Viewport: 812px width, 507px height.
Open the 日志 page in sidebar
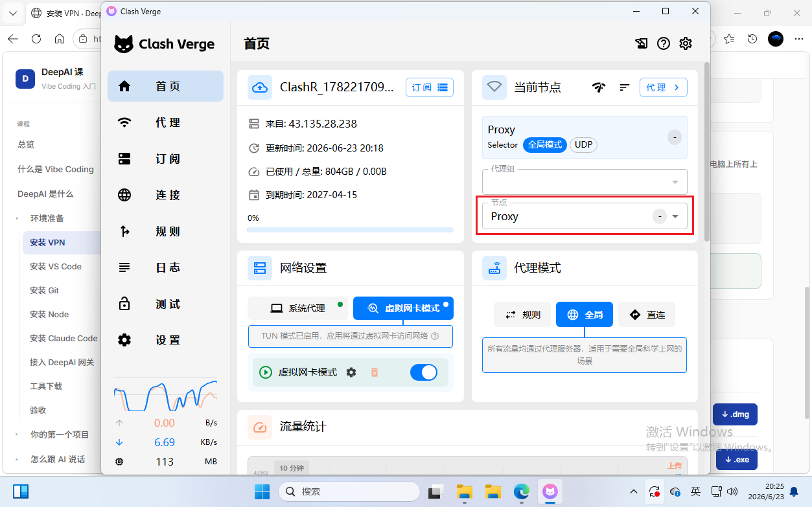pyautogui.click(x=165, y=267)
